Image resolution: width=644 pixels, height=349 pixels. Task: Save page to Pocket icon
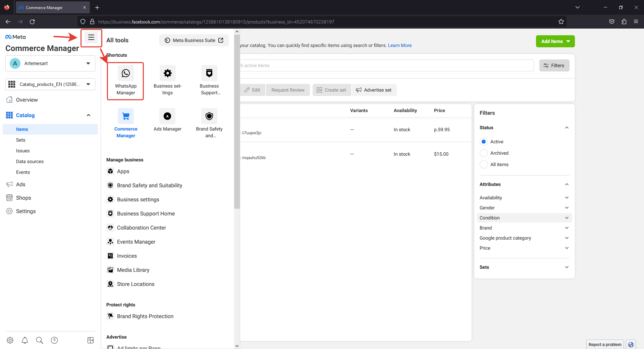(x=612, y=22)
